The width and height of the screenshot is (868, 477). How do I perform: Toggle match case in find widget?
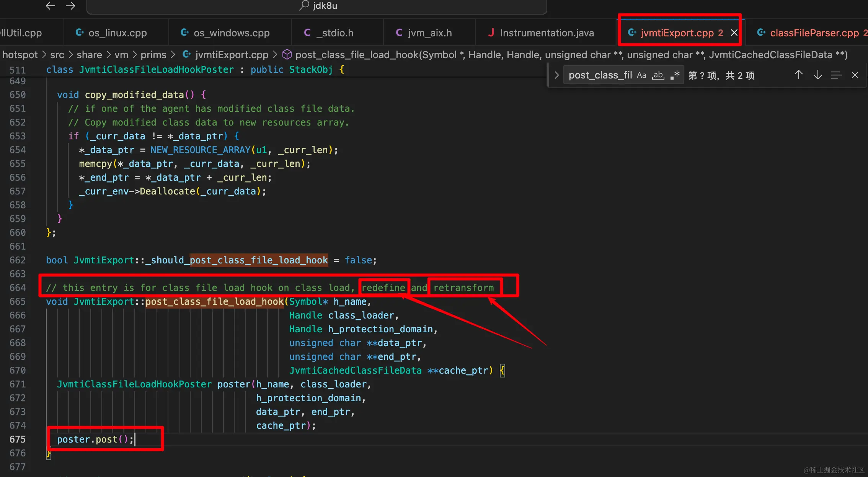coord(641,75)
